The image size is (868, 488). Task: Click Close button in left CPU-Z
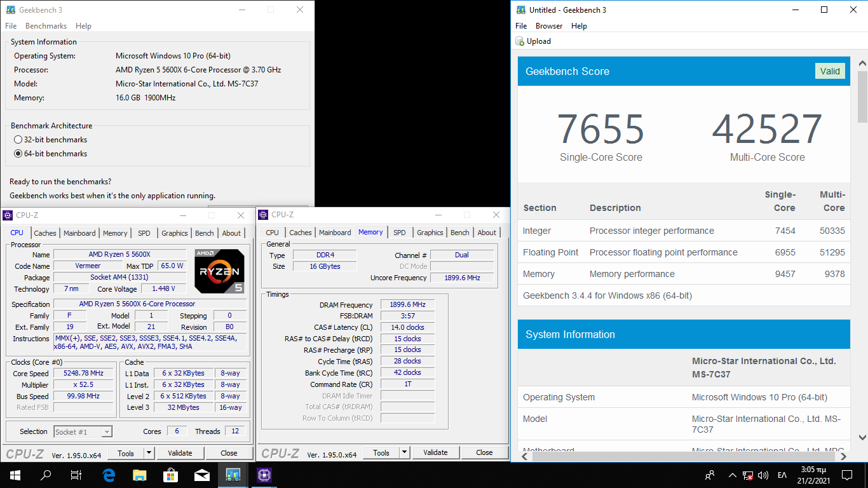click(229, 453)
